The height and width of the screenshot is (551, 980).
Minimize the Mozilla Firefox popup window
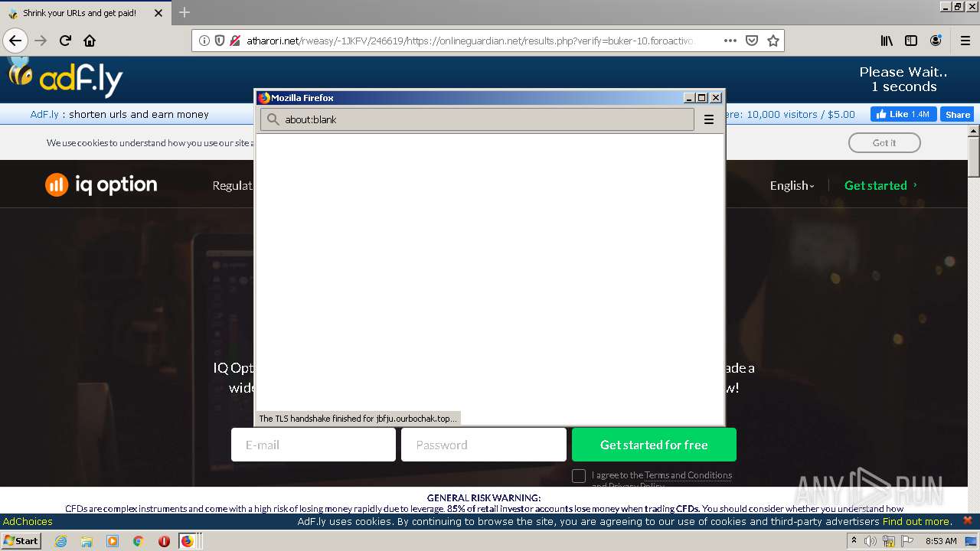point(688,98)
